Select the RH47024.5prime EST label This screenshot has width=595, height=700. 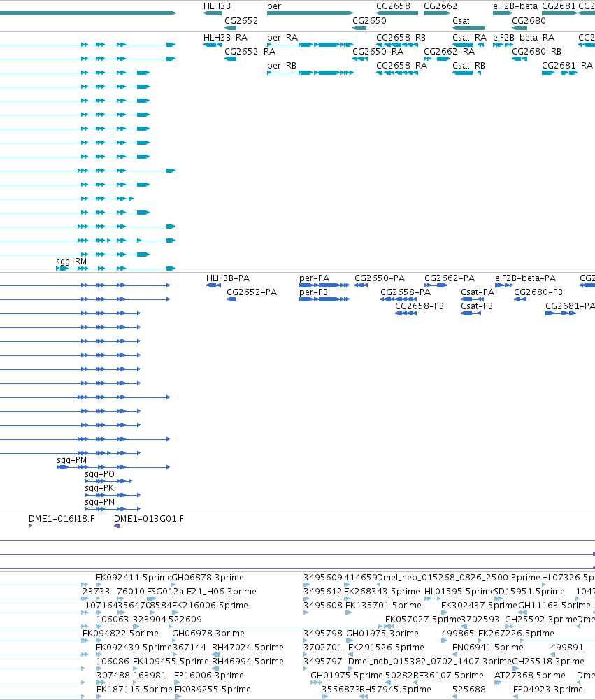click(248, 648)
